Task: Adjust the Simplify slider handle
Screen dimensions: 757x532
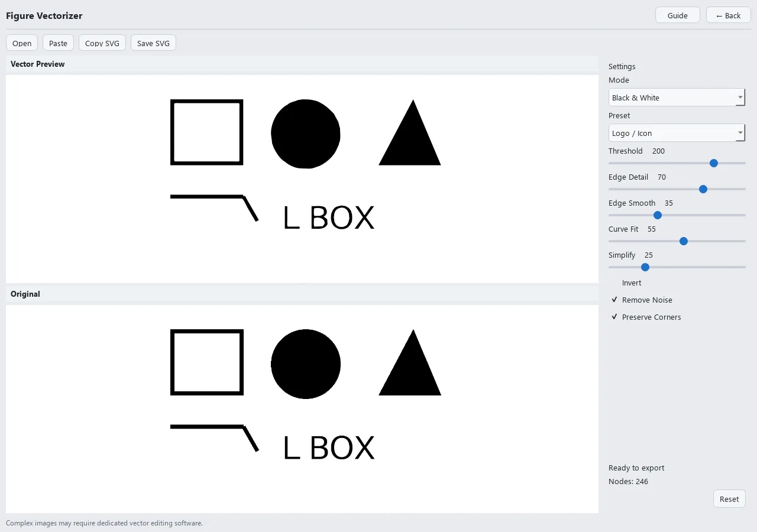Action: tap(645, 267)
